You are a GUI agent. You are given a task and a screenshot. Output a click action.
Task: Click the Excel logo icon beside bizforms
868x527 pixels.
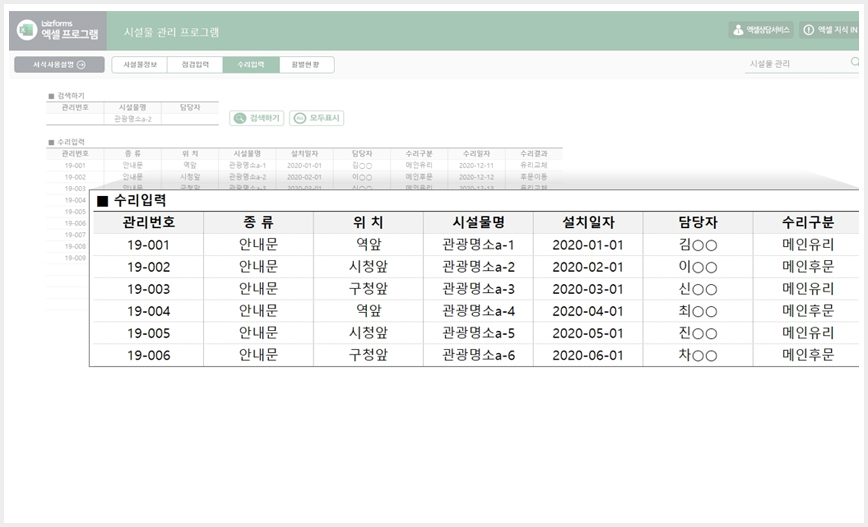[x=26, y=30]
